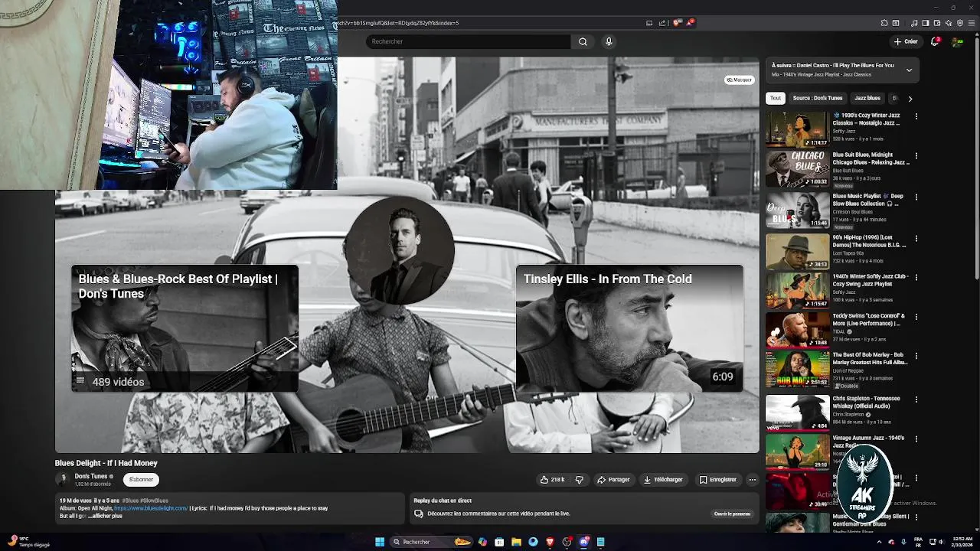
Task: Click Windows taskbar Rechercher search box
Action: coord(433,542)
